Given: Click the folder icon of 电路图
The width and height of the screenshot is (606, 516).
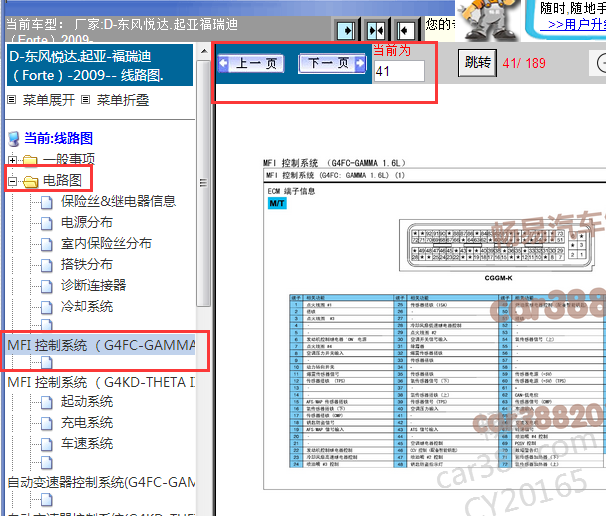Looking at the screenshot, I should [31, 181].
